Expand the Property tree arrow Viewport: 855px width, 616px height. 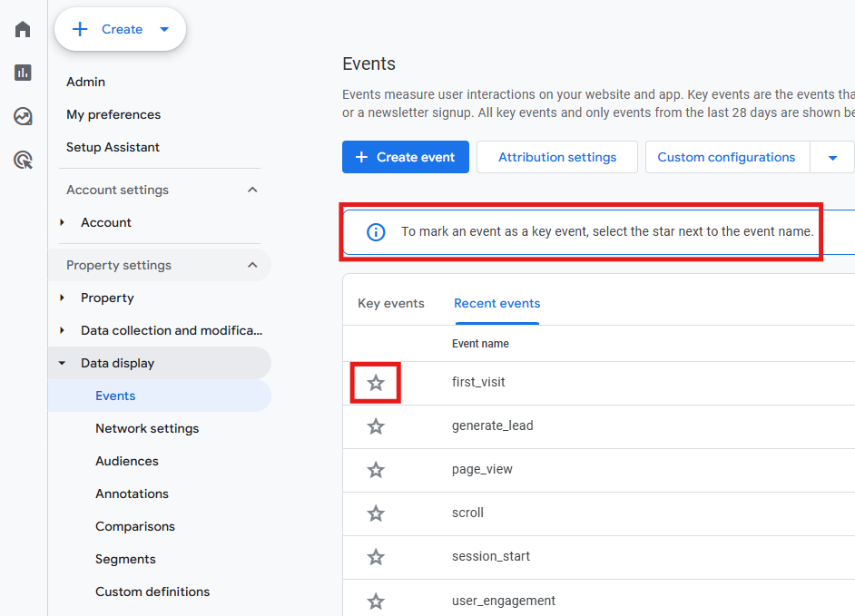tap(62, 298)
